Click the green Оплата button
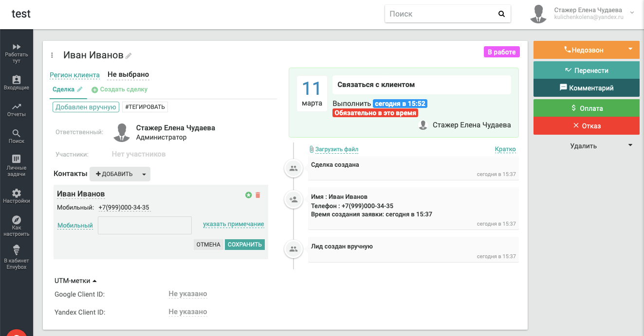 click(586, 108)
